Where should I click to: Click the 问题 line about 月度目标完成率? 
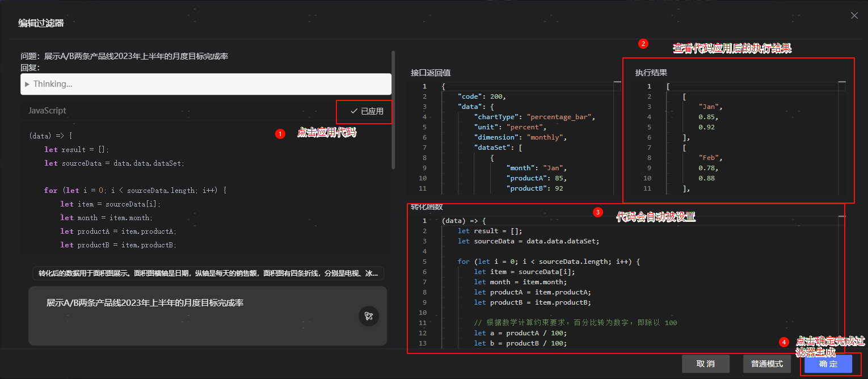click(124, 56)
